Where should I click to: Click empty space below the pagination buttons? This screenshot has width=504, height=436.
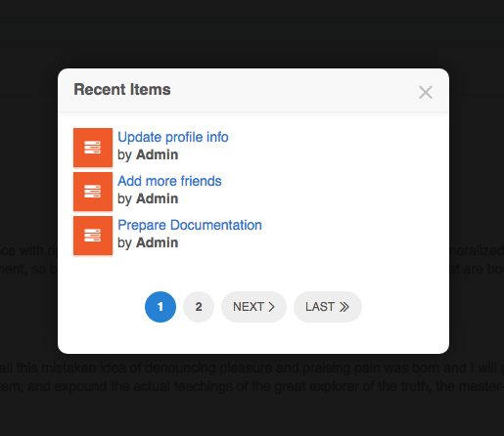253,339
